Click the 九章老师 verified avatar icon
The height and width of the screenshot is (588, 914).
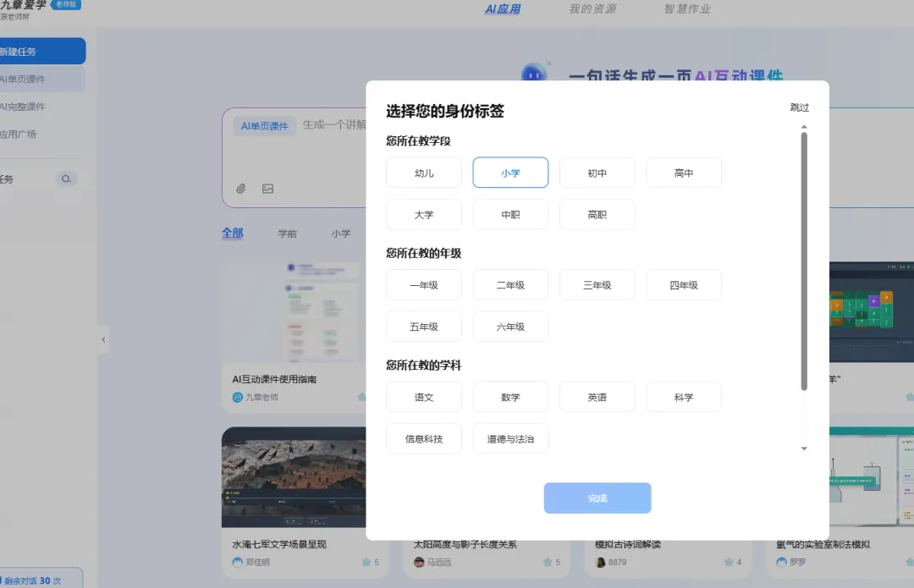[237, 397]
